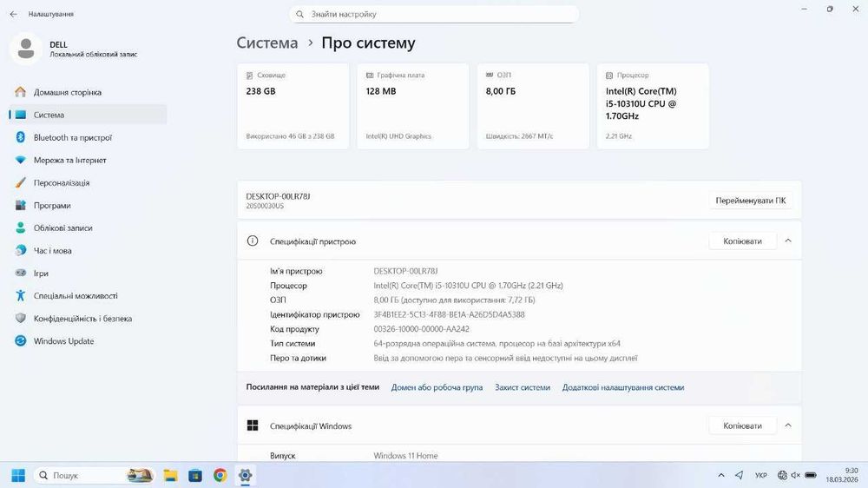The width and height of the screenshot is (868, 488).
Task: Select product code 00326-10000-00000-AA242
Action: (x=421, y=329)
